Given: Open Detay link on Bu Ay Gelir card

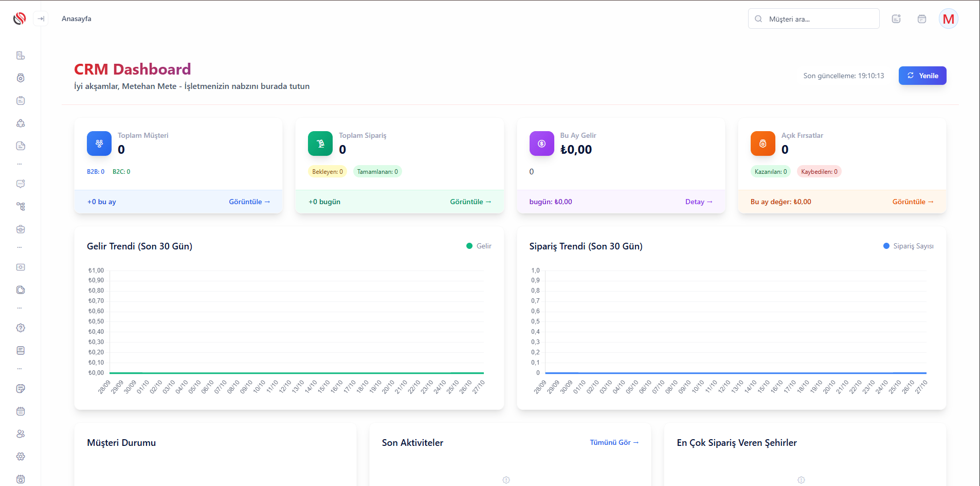Looking at the screenshot, I should [x=699, y=202].
